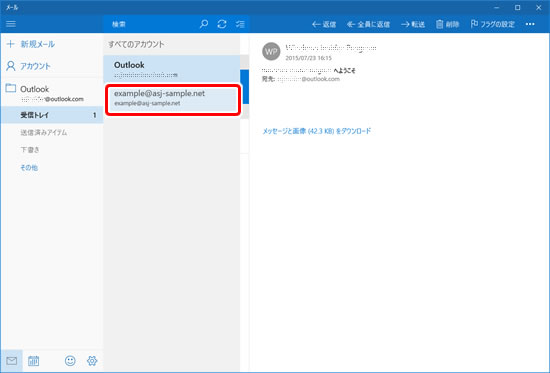Compose a new mail (新規メール)
The image size is (550, 373).
pyautogui.click(x=31, y=44)
